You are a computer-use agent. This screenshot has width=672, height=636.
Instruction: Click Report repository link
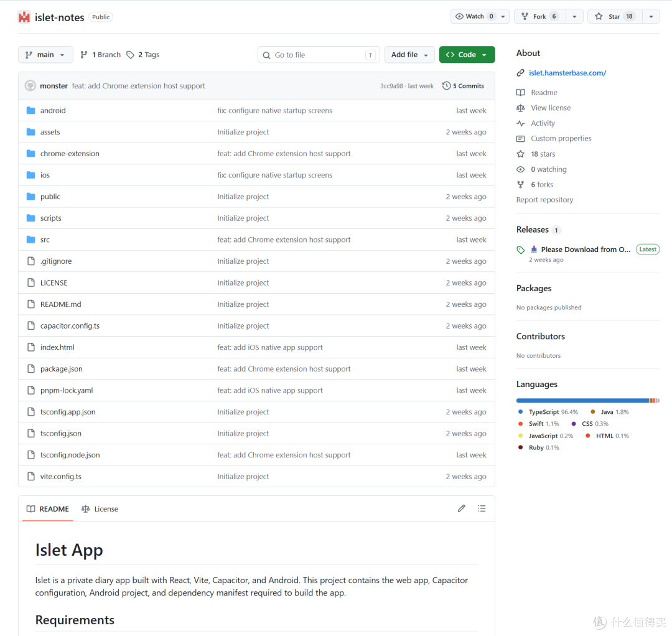(x=544, y=200)
